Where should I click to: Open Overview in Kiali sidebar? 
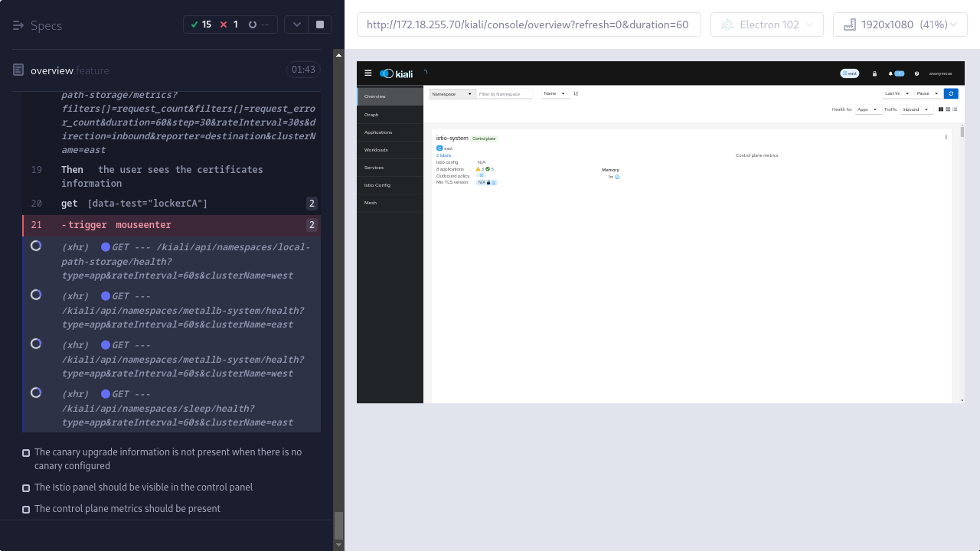(390, 96)
